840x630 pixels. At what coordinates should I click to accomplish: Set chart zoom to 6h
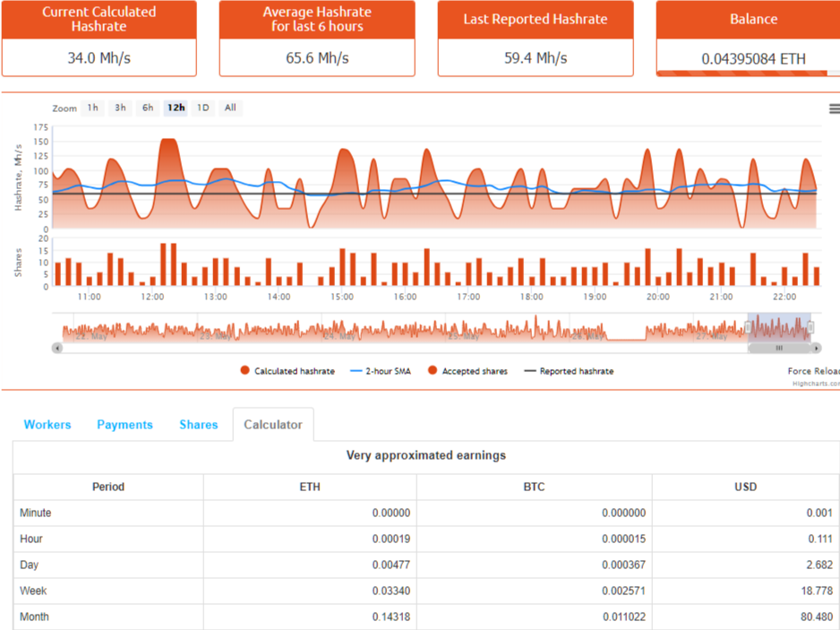tap(148, 108)
